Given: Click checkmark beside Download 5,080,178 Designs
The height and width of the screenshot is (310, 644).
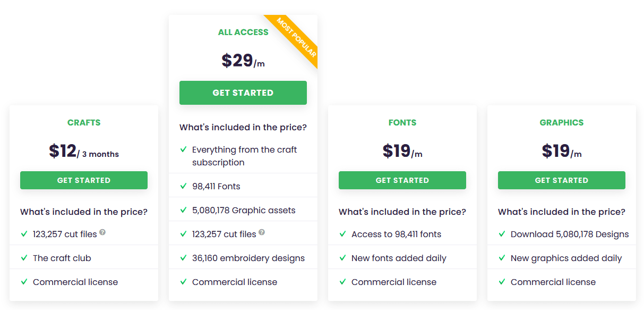Looking at the screenshot, I should (x=502, y=234).
